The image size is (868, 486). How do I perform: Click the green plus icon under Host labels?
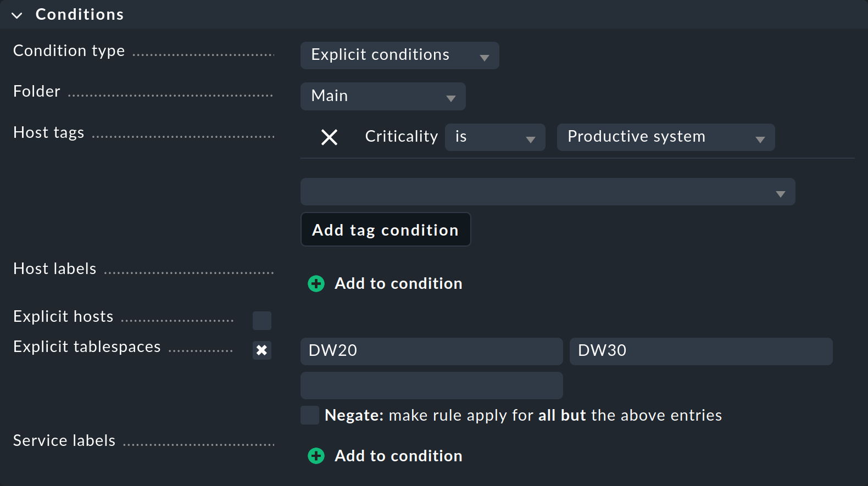click(316, 283)
